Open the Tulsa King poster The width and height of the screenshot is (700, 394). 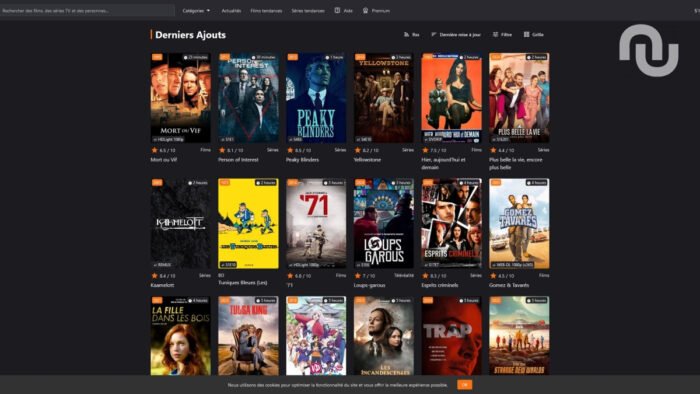pyautogui.click(x=248, y=336)
